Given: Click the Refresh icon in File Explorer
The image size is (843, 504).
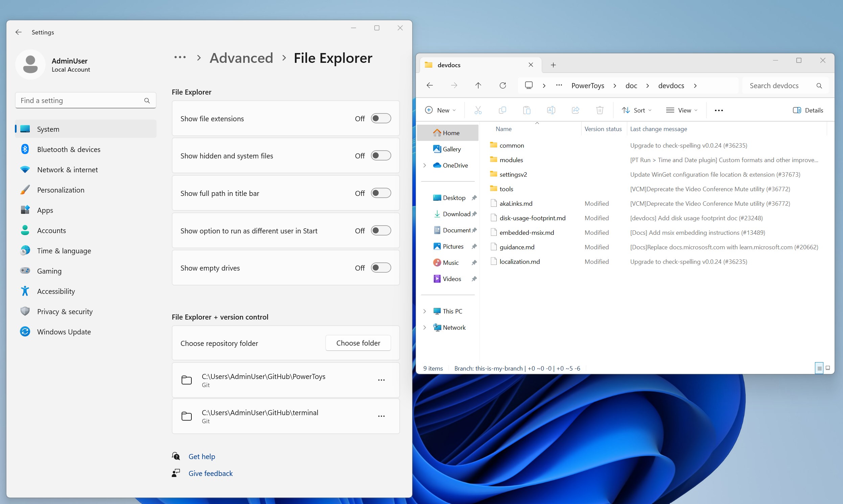Looking at the screenshot, I should [503, 85].
